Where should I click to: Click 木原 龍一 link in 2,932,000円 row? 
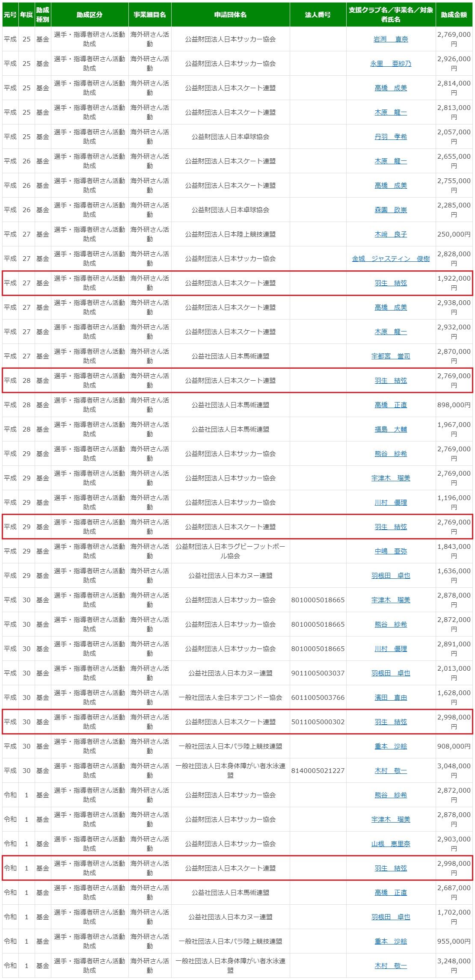click(391, 332)
